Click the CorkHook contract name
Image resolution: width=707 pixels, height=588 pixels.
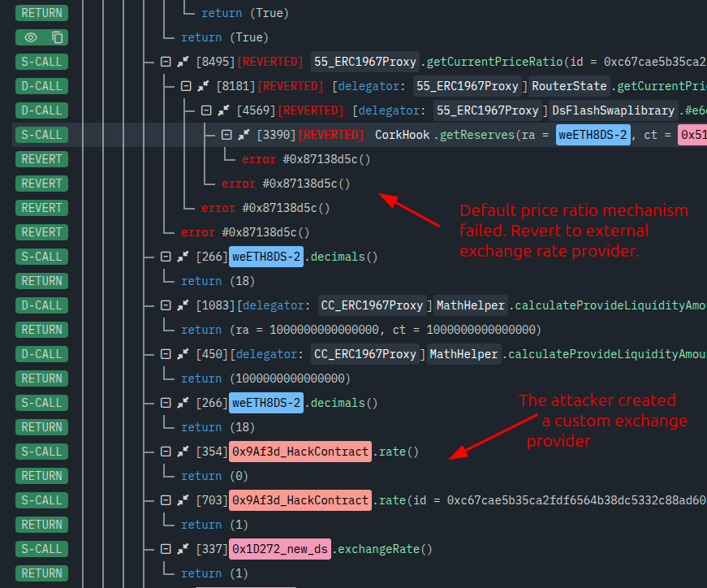point(403,135)
